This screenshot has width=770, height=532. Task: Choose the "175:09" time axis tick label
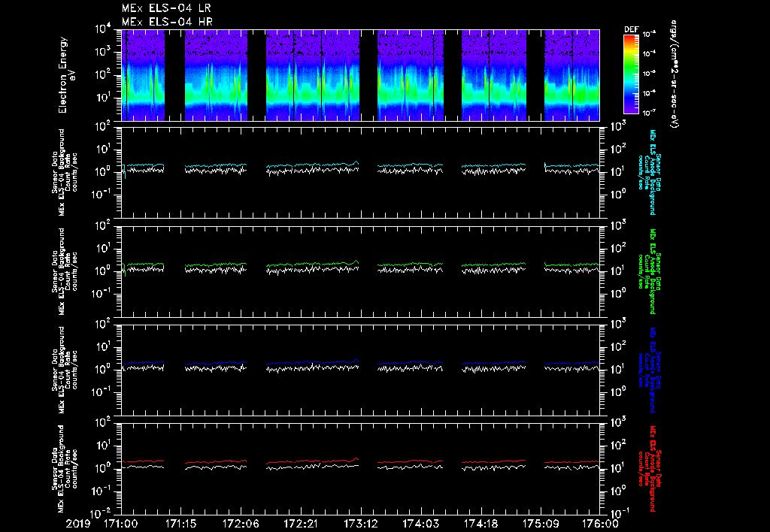[540, 524]
